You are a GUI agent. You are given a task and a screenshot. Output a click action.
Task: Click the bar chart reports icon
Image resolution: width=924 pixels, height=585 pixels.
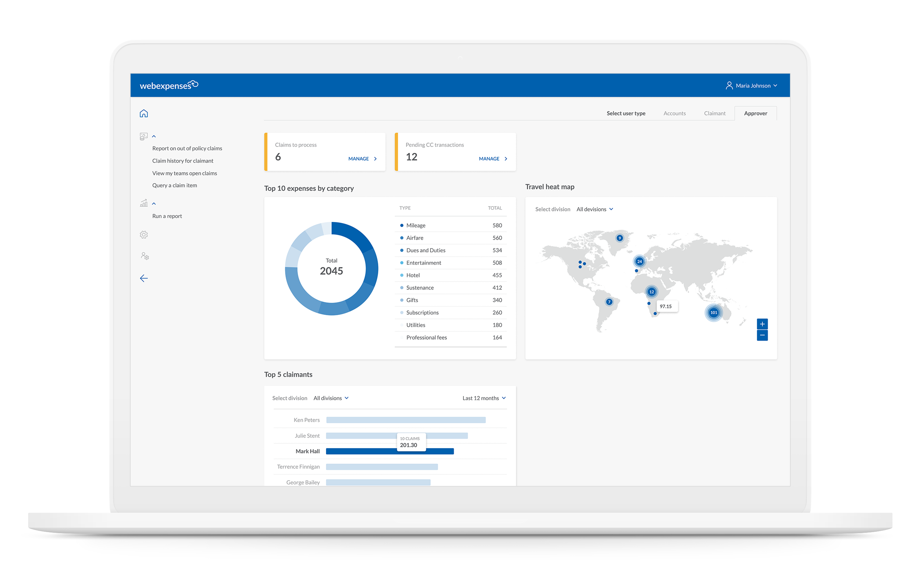pos(143,203)
